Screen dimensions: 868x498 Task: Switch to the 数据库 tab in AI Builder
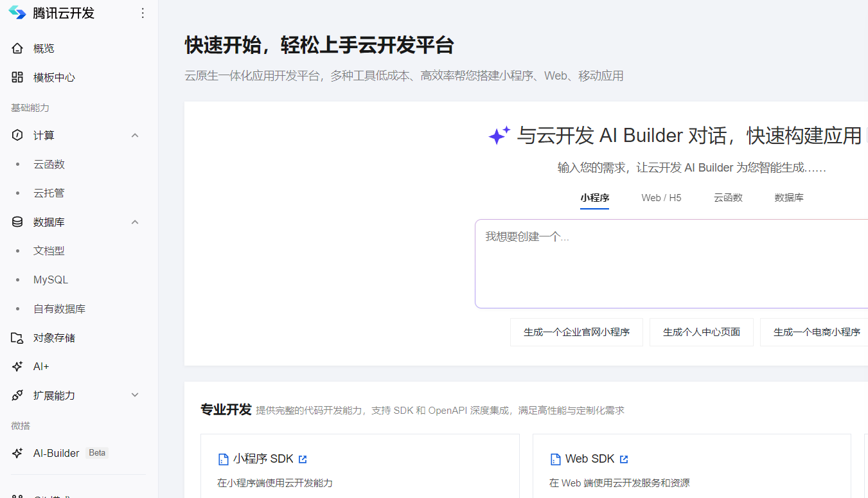[789, 198]
